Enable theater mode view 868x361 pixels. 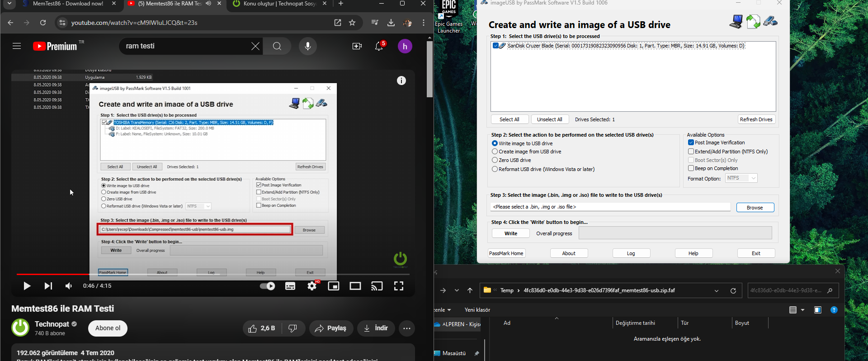click(355, 286)
